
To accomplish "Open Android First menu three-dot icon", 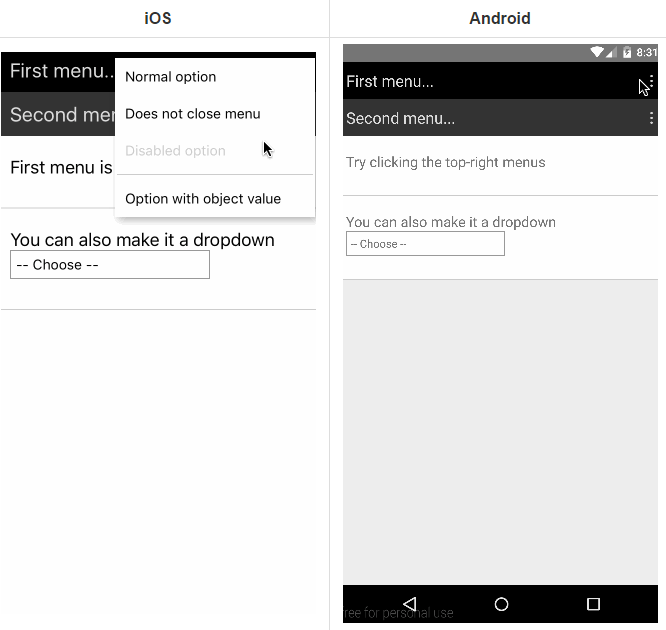I will 651,81.
